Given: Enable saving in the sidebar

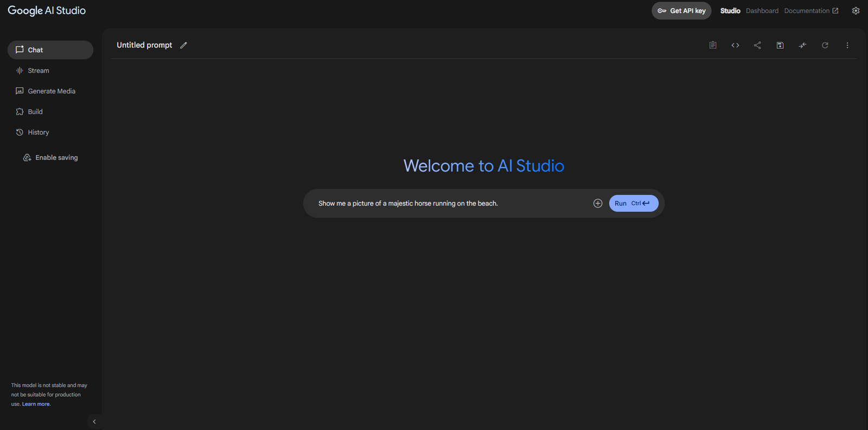Looking at the screenshot, I should (x=50, y=158).
